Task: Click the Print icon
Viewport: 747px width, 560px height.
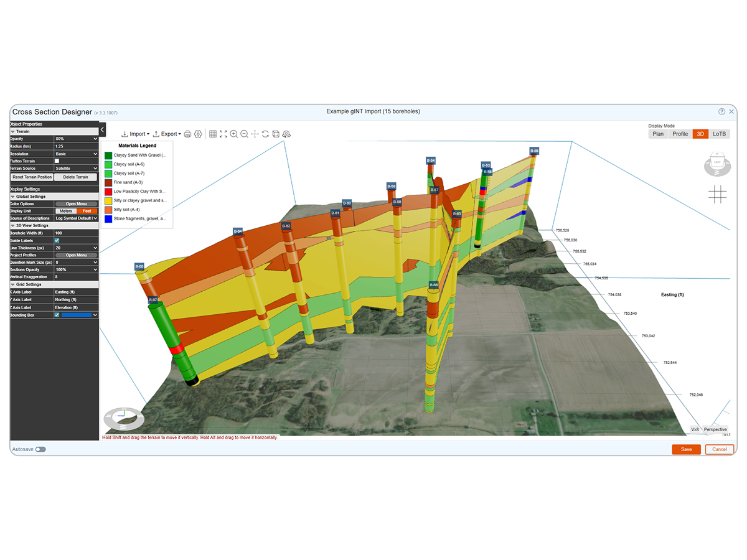Action: click(x=188, y=134)
